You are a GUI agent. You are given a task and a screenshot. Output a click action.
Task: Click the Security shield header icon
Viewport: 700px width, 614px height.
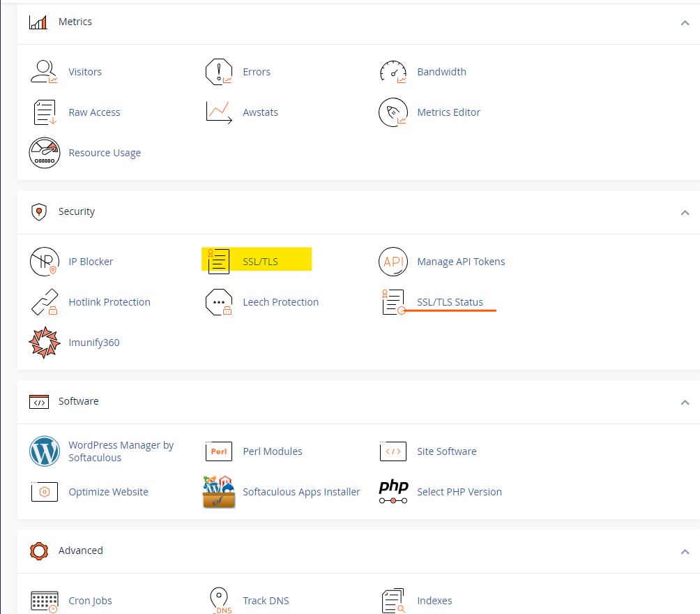point(39,212)
